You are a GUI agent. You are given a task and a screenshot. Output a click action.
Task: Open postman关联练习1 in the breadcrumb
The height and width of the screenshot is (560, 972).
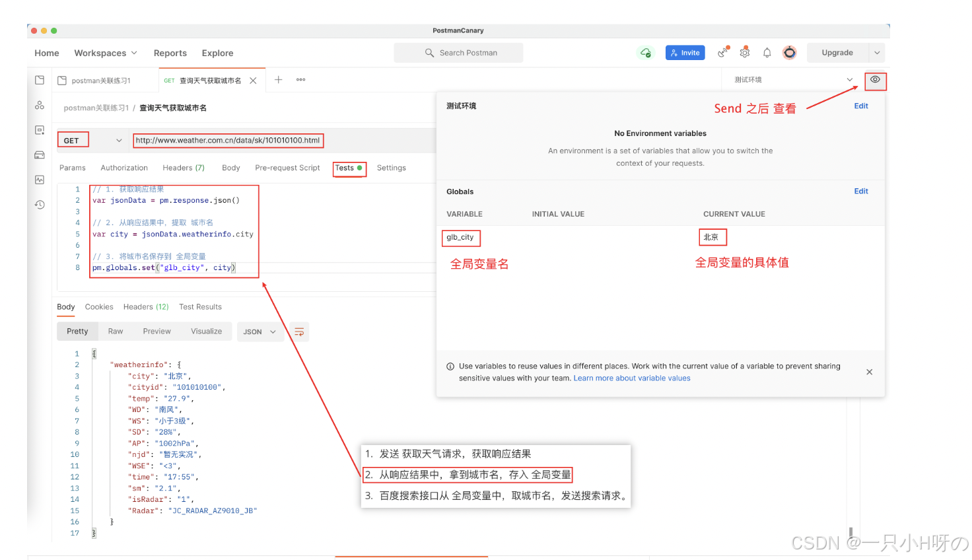(96, 108)
